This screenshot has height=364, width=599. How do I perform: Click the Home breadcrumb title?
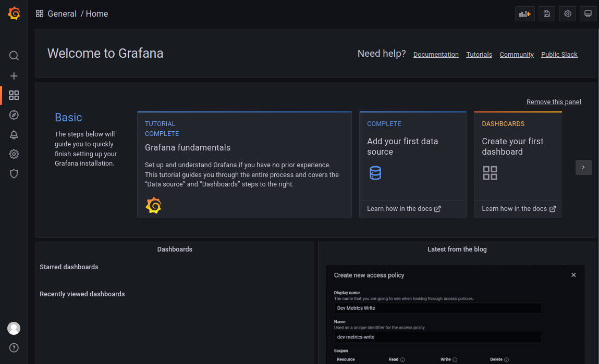[97, 14]
